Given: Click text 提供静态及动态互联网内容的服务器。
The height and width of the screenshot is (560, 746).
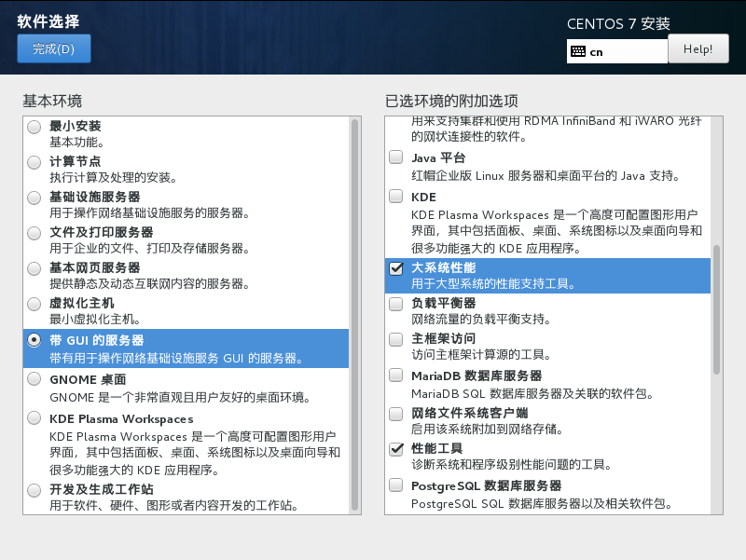Looking at the screenshot, I should click(150, 284).
